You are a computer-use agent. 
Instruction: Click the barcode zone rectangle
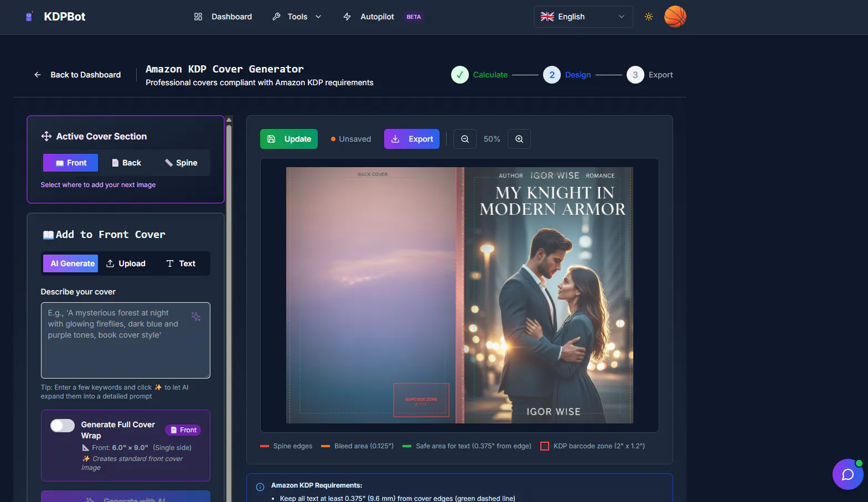(421, 400)
